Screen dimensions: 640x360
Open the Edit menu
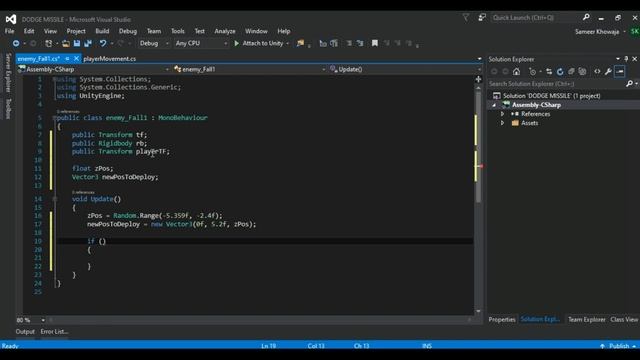click(x=29, y=31)
